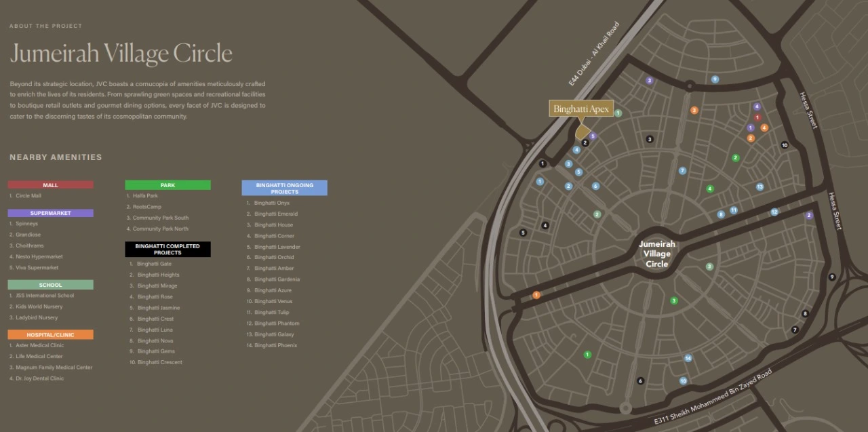Click the red MALL legend header
Image resolution: width=868 pixels, height=432 pixels.
click(51, 184)
